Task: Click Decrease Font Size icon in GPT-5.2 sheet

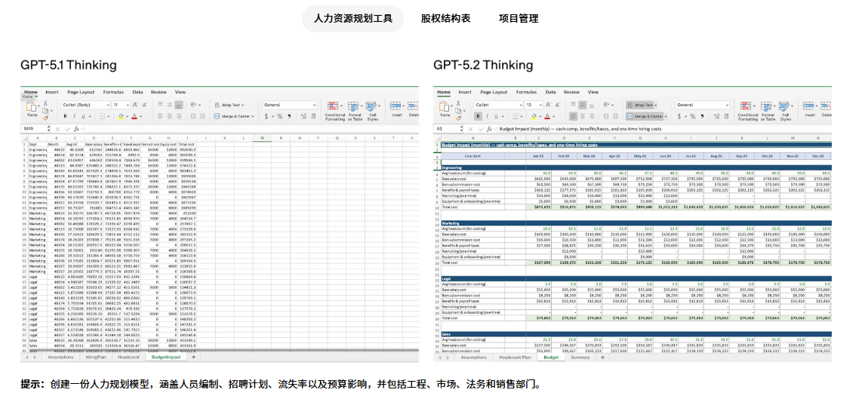Action: [558, 105]
